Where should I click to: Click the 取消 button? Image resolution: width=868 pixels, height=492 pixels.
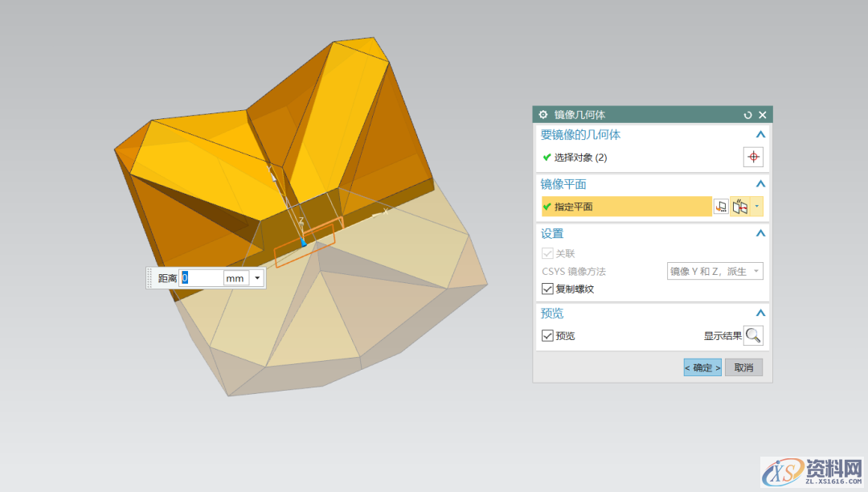click(x=743, y=367)
